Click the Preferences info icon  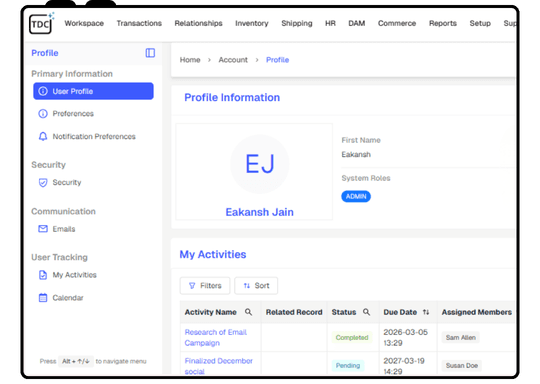[43, 114]
